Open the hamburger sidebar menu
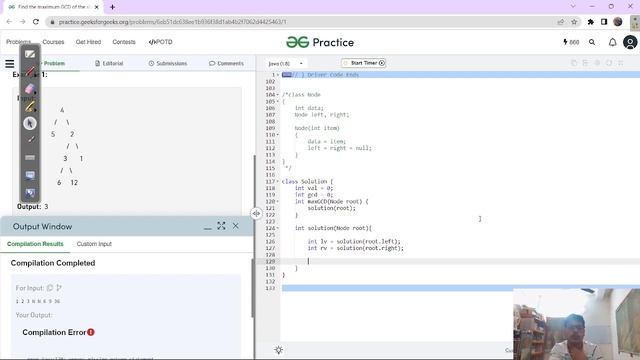The height and width of the screenshot is (360, 640). click(10, 64)
